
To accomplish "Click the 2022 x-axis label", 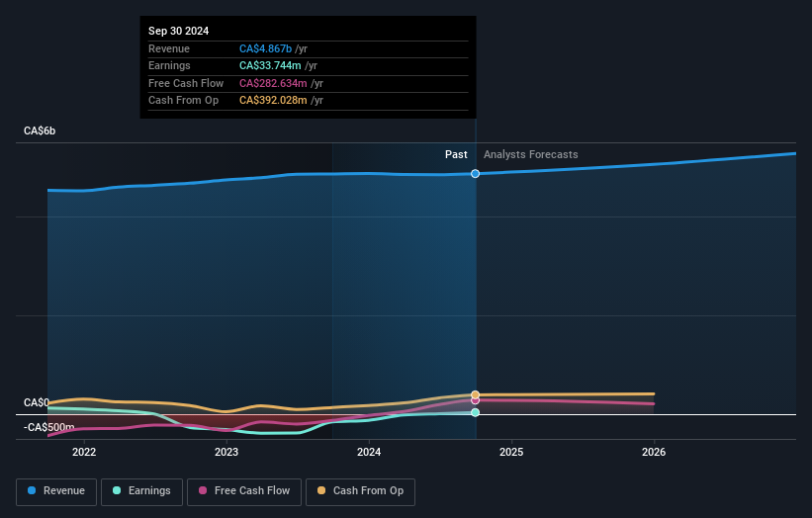I will pos(84,452).
